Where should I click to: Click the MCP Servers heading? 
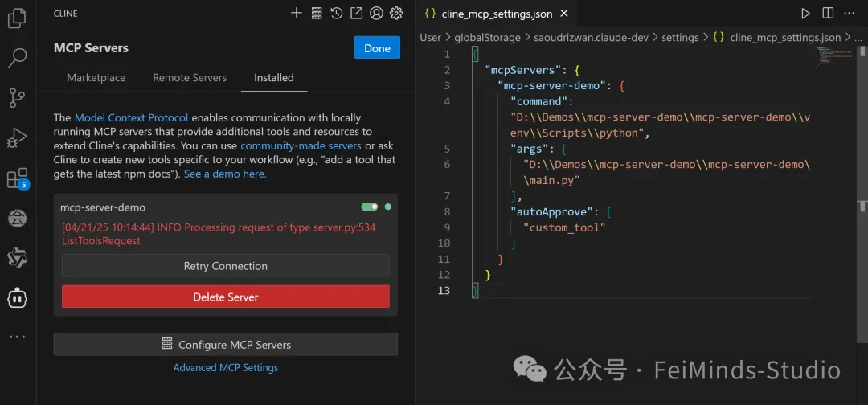(91, 48)
